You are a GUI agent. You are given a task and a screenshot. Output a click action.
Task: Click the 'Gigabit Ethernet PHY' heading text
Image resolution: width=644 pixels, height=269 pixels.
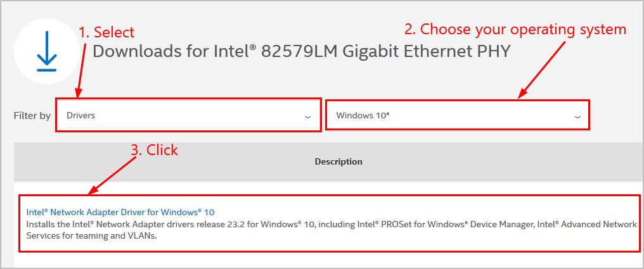[x=427, y=52]
